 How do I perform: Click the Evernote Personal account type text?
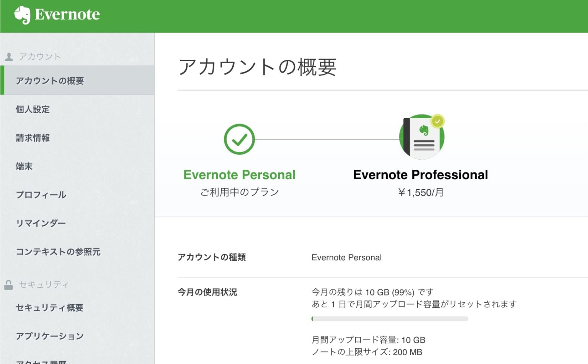point(346,257)
